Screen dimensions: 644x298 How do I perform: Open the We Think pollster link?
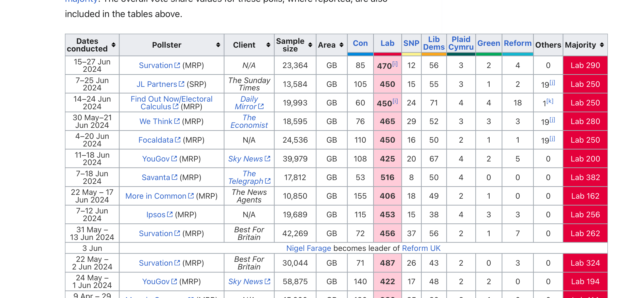tap(159, 121)
